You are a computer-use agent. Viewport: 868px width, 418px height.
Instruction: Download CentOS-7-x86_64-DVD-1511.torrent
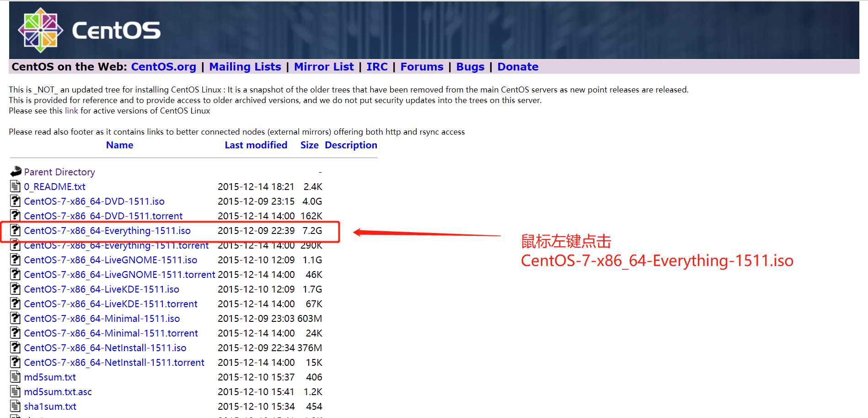point(103,216)
